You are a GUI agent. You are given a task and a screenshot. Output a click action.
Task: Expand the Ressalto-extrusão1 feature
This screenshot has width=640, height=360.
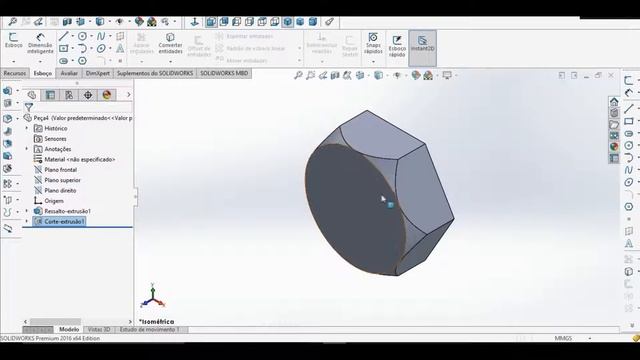pos(27,211)
